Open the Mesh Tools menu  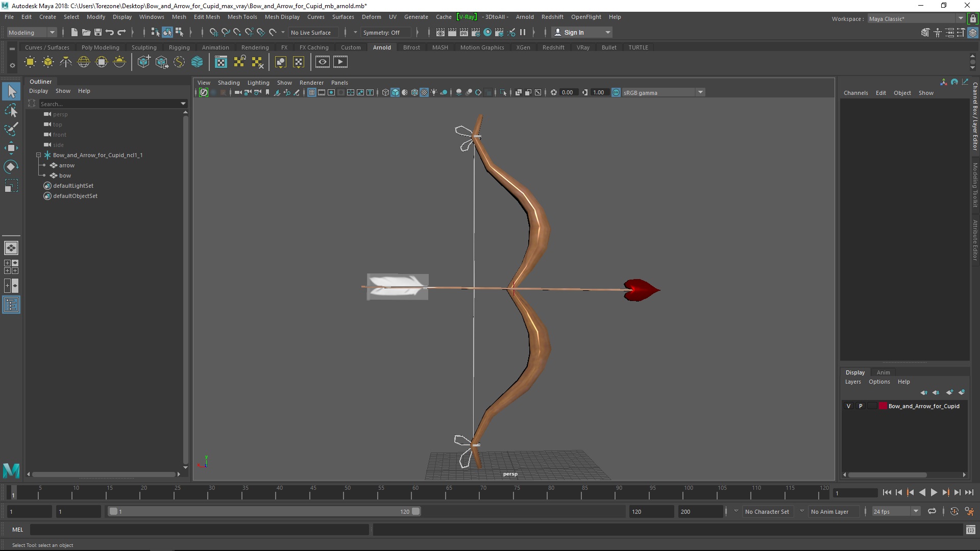242,17
